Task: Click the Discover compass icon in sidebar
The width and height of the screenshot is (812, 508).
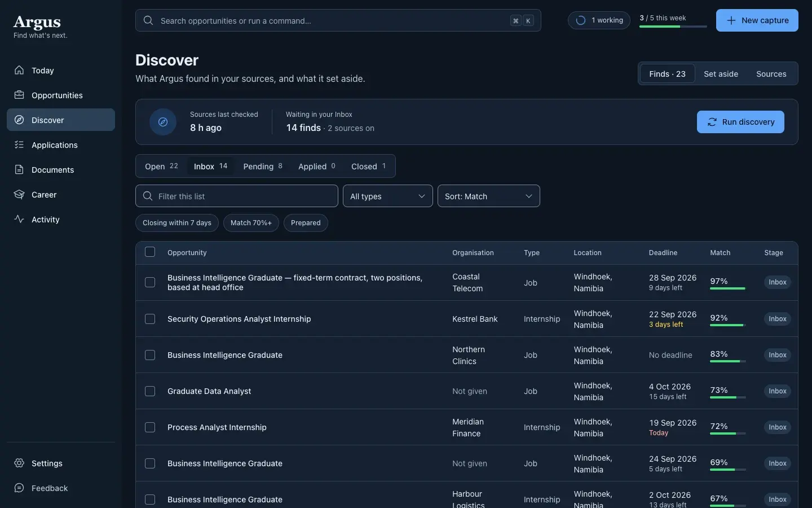Action: (x=19, y=120)
